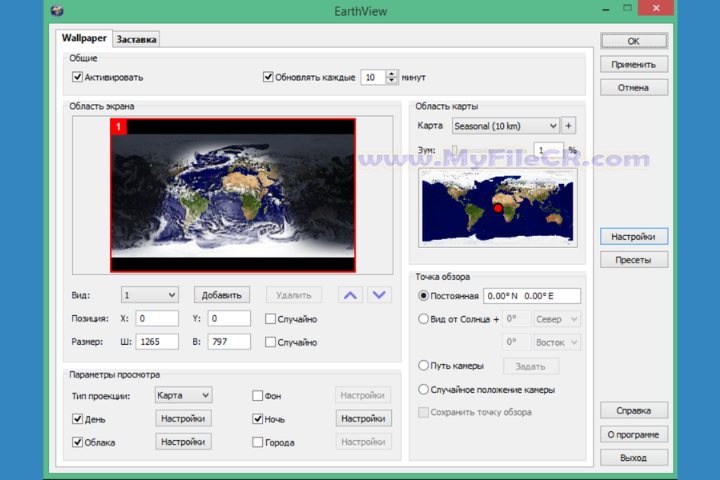Viewport: 720px width, 480px height.
Task: Click the Выход button
Action: coord(634,458)
